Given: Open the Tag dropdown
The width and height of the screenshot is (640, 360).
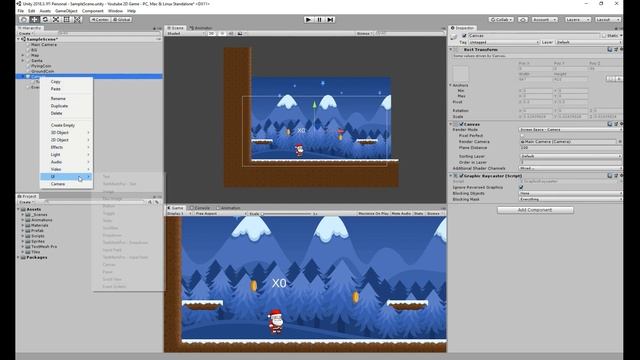Looking at the screenshot, I should [504, 42].
